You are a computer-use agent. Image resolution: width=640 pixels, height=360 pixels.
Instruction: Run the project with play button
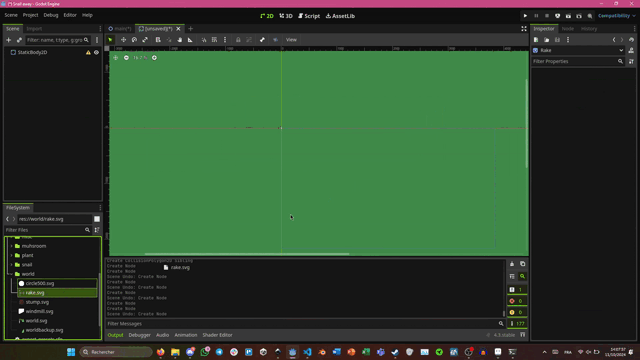[525, 16]
